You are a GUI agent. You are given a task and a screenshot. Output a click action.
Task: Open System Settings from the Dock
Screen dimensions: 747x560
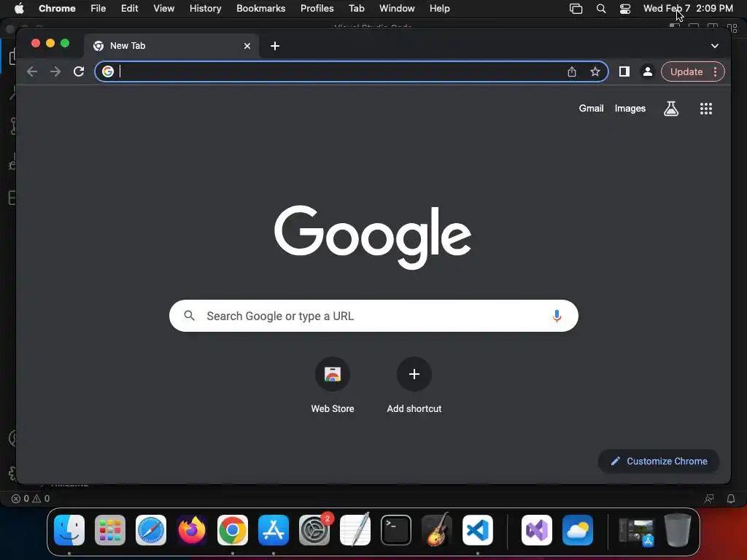314,530
